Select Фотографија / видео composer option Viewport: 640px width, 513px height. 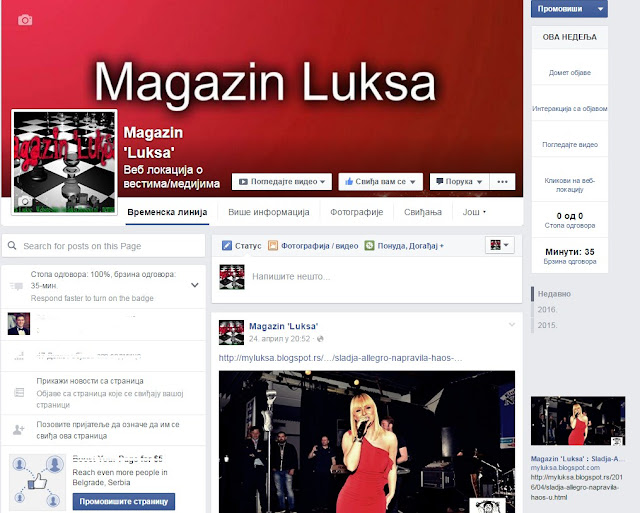point(313,246)
